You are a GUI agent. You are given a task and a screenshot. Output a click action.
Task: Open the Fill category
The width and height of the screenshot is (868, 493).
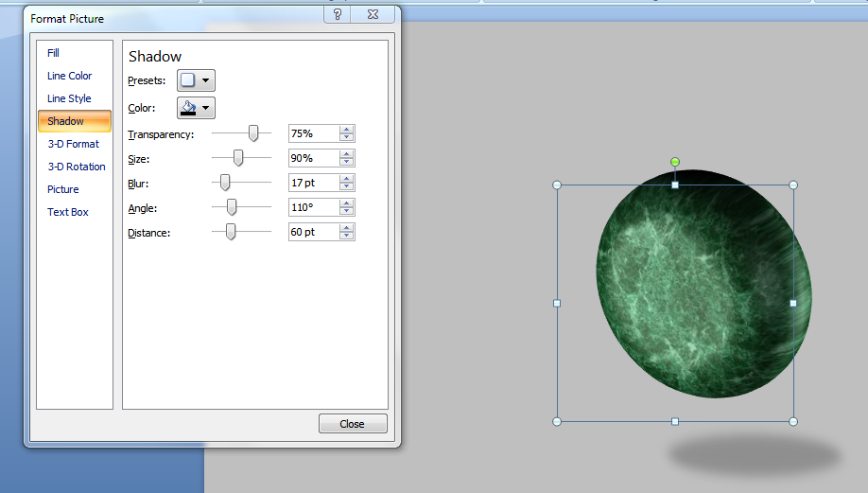point(53,53)
